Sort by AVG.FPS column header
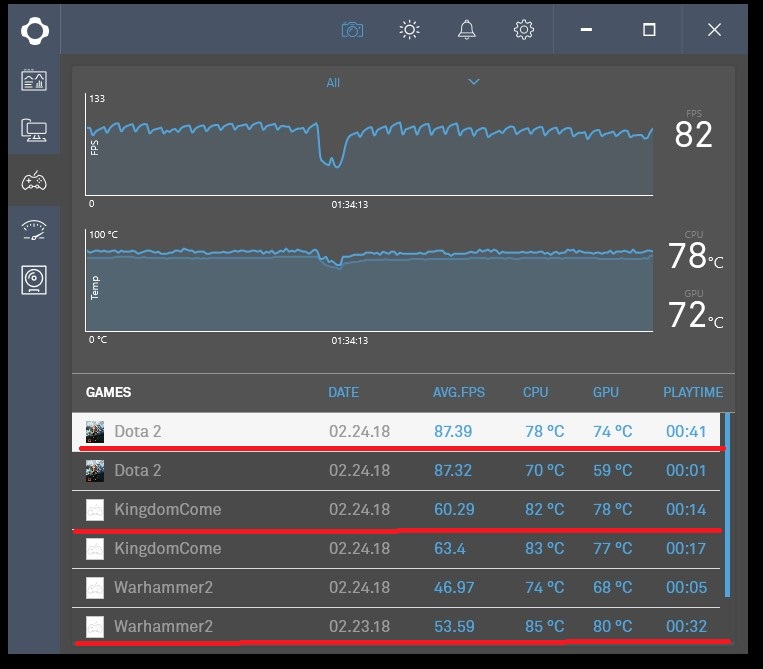 pos(459,392)
